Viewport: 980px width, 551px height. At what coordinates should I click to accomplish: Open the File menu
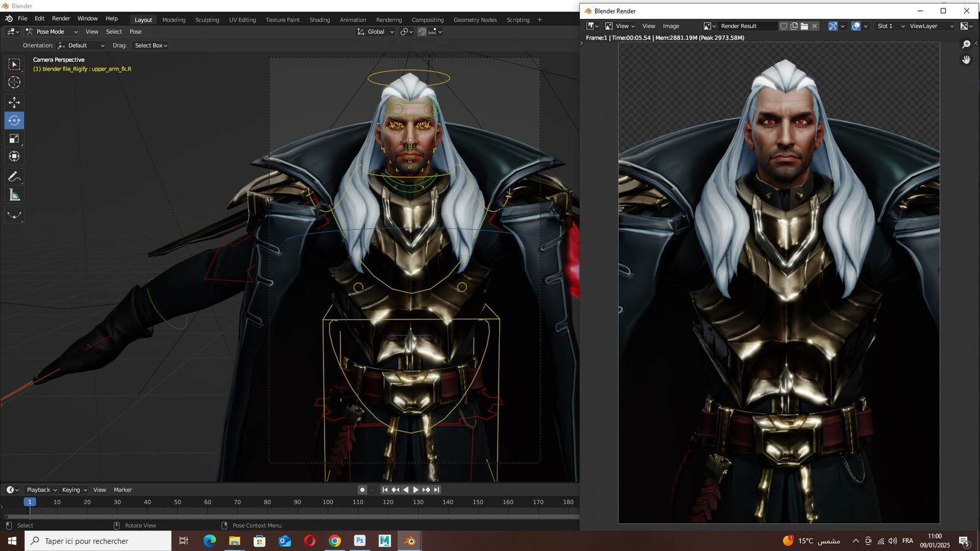(x=23, y=19)
